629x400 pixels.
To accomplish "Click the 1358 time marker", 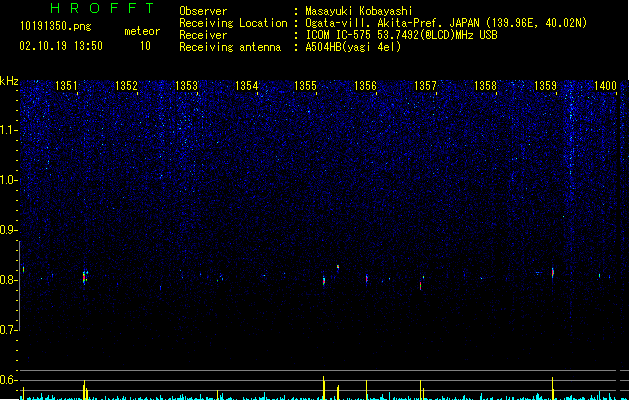I will [x=485, y=86].
